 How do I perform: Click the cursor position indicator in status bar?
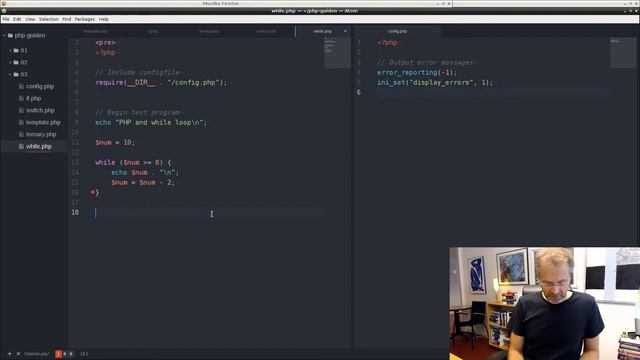84,354
